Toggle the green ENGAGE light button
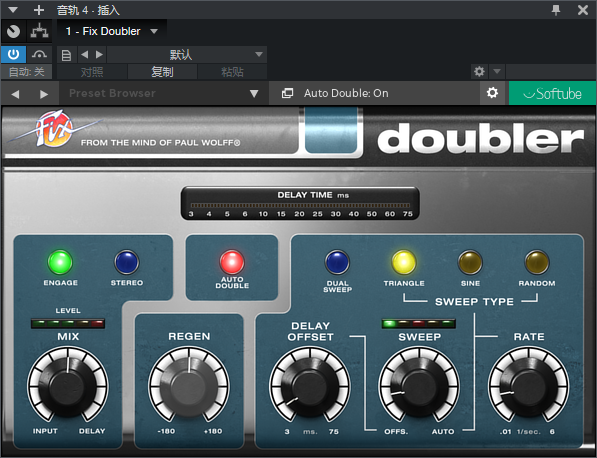Screen dimensions: 597x458 60,262
